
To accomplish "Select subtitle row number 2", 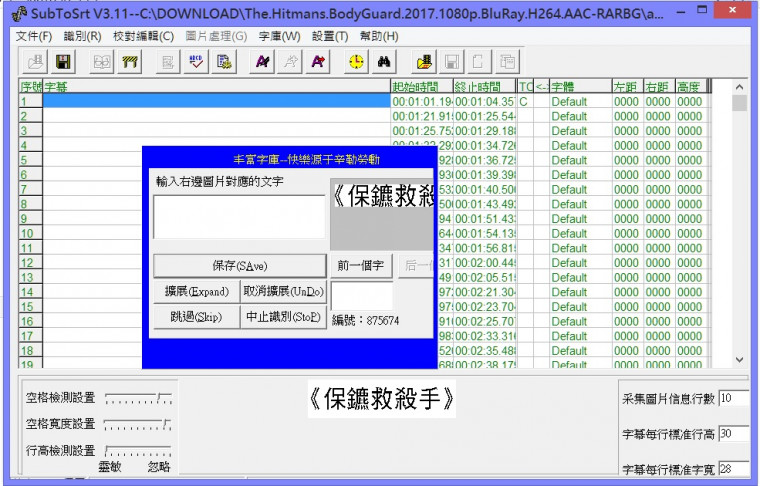I will pyautogui.click(x=31, y=116).
